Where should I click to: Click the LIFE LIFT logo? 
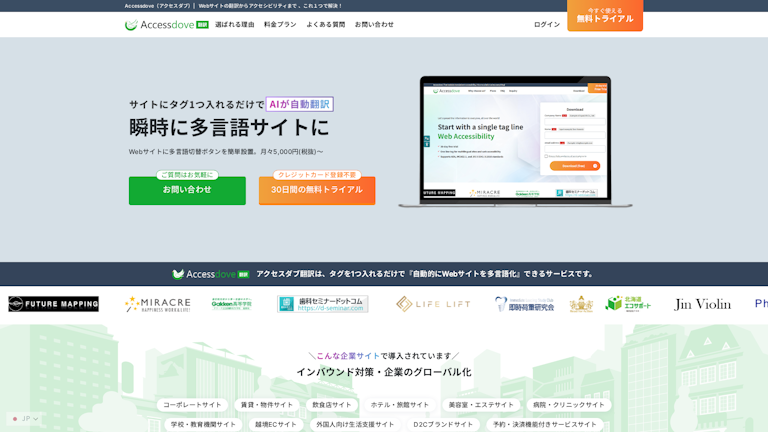(433, 304)
